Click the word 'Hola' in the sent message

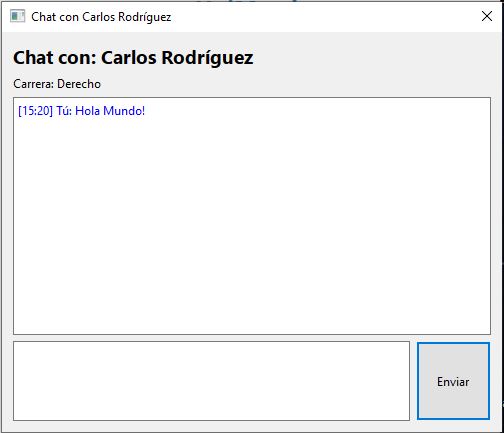pyautogui.click(x=88, y=111)
